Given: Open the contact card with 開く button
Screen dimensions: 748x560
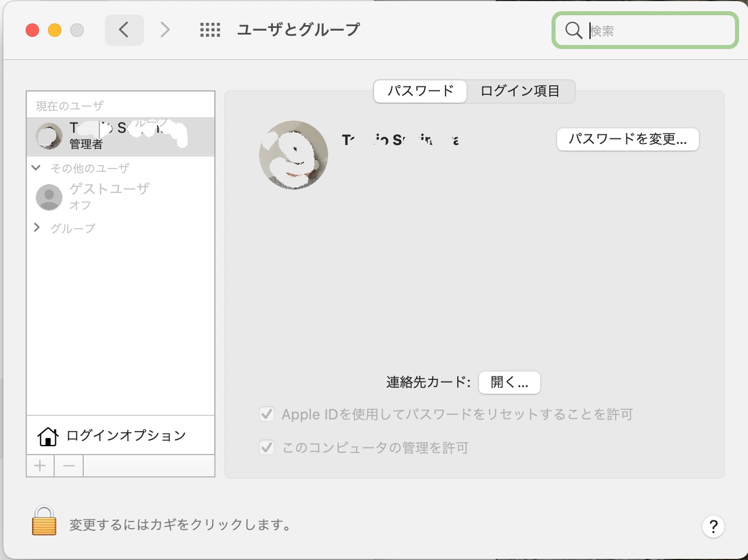Looking at the screenshot, I should coord(509,382).
